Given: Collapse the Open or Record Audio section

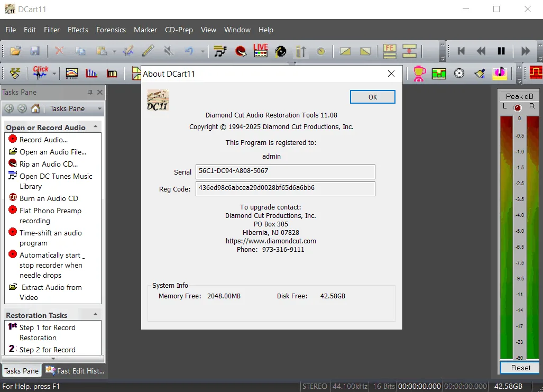Looking at the screenshot, I should (96, 127).
